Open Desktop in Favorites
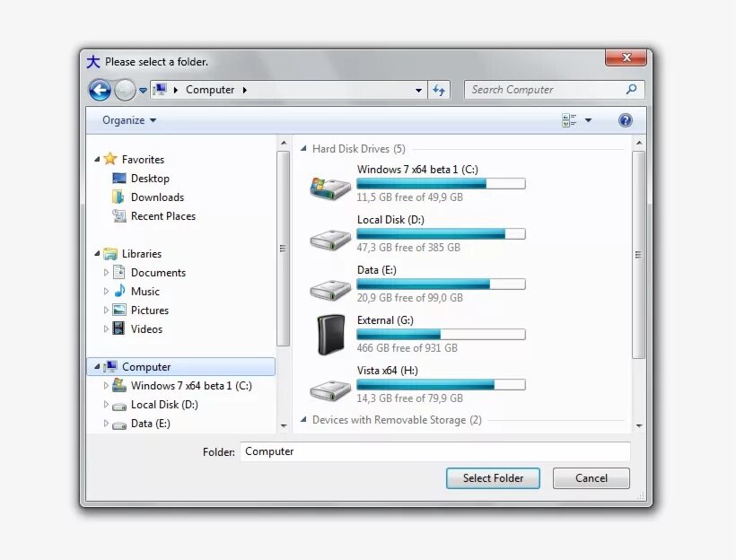 (150, 179)
